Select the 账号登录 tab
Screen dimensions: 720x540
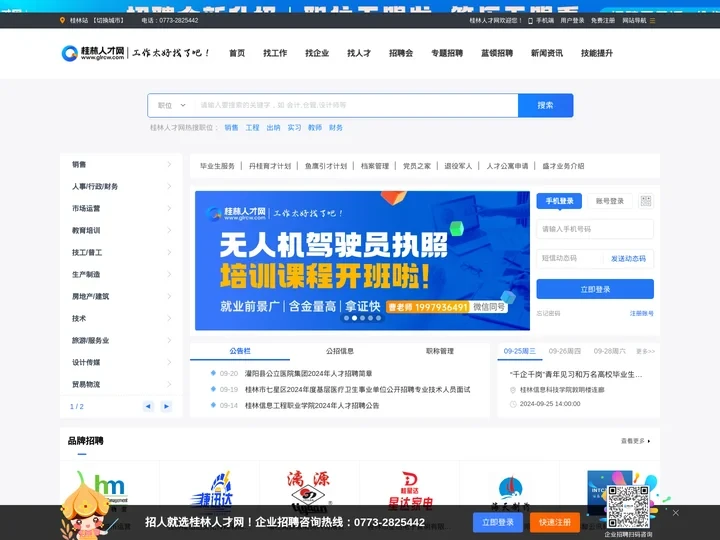point(610,201)
